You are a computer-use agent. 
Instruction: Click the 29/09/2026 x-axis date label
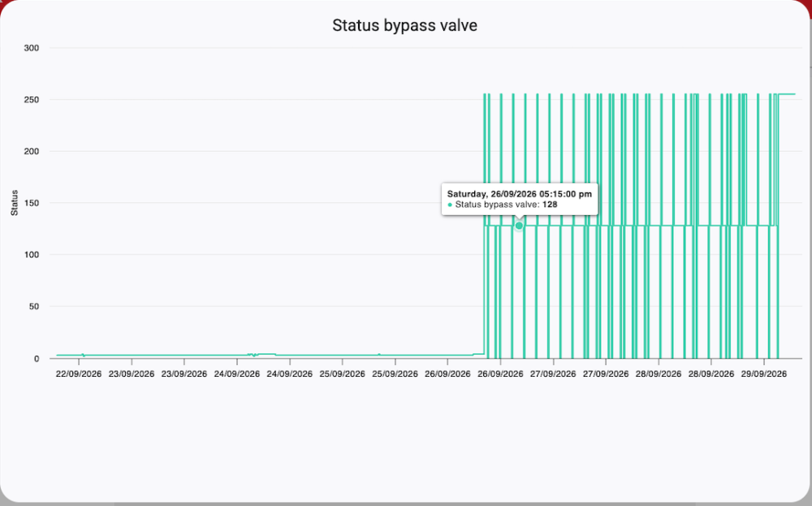pos(764,374)
